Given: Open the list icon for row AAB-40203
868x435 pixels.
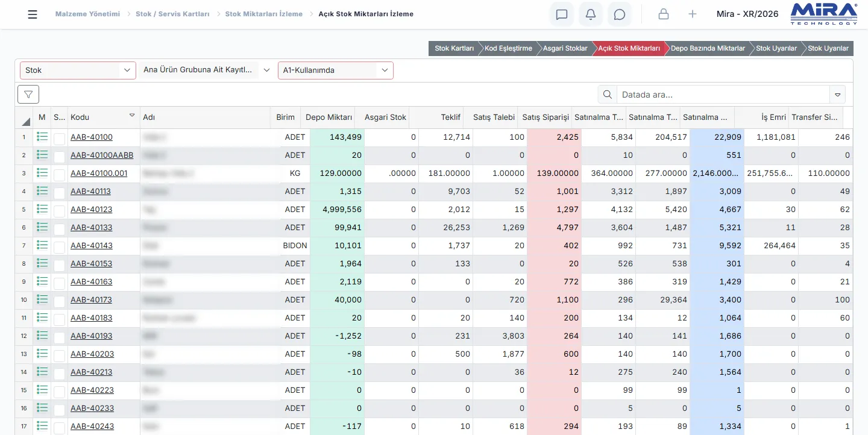Looking at the screenshot, I should pos(42,354).
